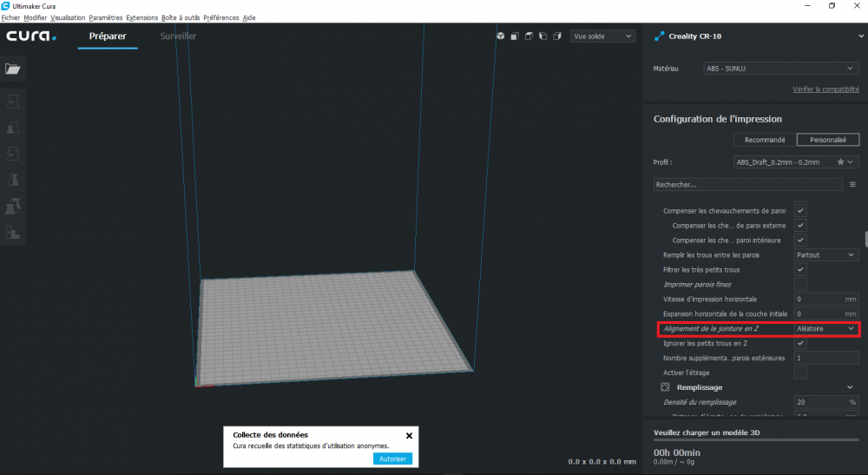
Task: Open settings visibility hamburger menu icon
Action: coord(852,184)
